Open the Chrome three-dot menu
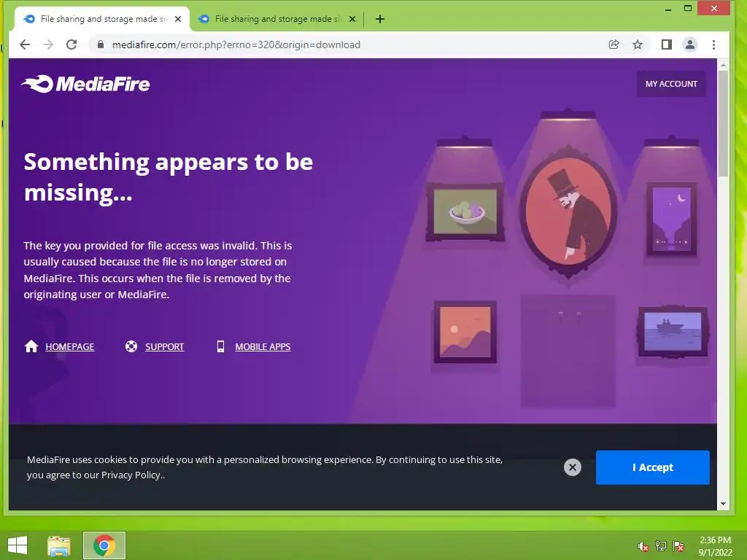Image resolution: width=747 pixels, height=560 pixels. (x=713, y=44)
